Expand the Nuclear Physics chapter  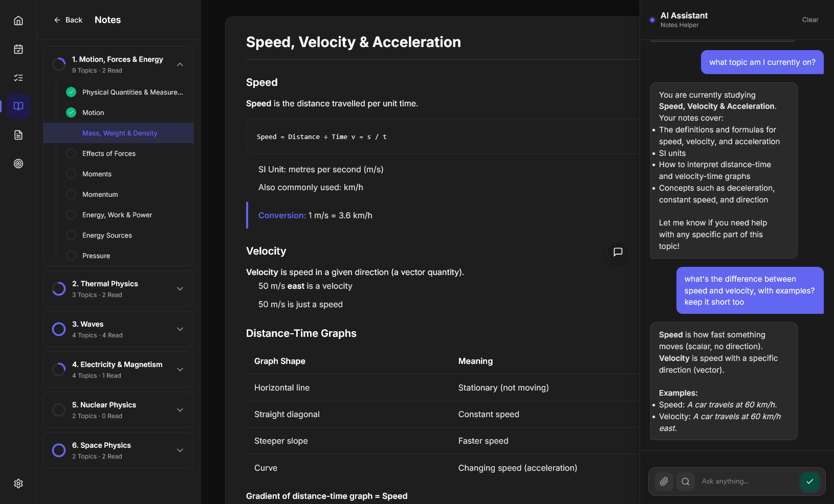coord(180,410)
